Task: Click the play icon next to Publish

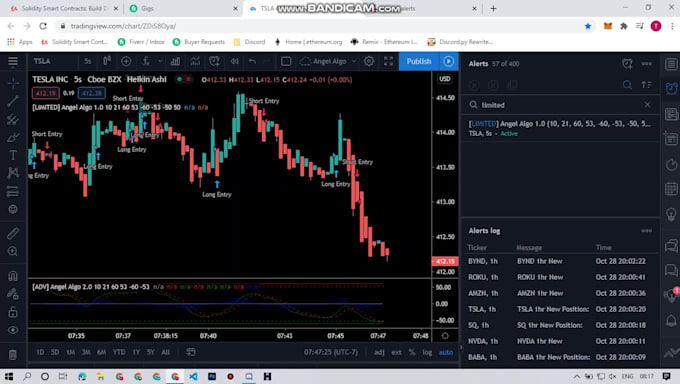Action: click(449, 61)
